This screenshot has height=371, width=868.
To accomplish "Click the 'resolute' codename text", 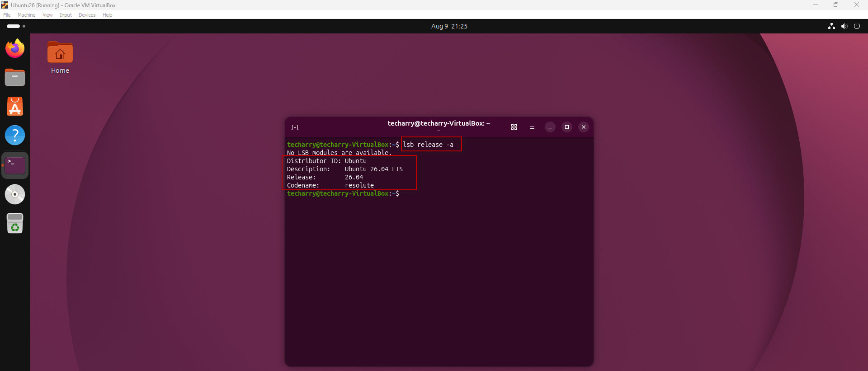I will 359,185.
